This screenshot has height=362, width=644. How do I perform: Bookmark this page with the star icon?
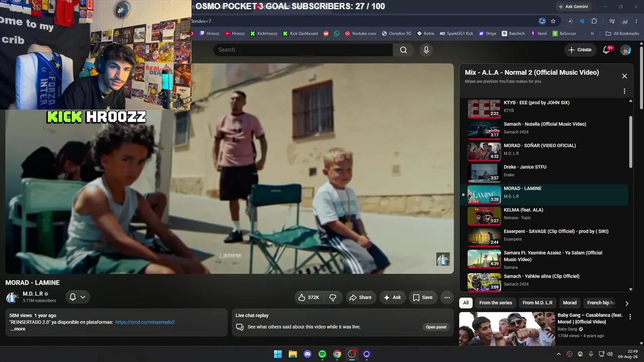coord(553,21)
